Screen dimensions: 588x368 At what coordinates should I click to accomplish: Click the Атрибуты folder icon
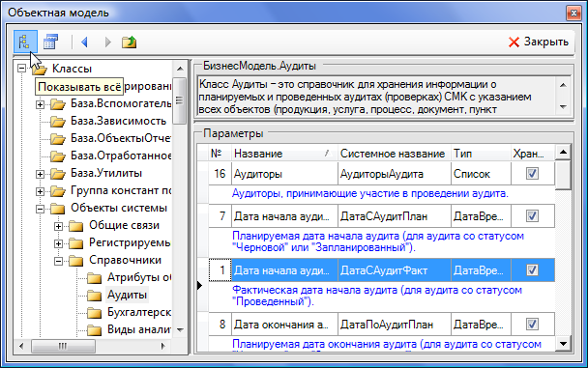click(94, 278)
